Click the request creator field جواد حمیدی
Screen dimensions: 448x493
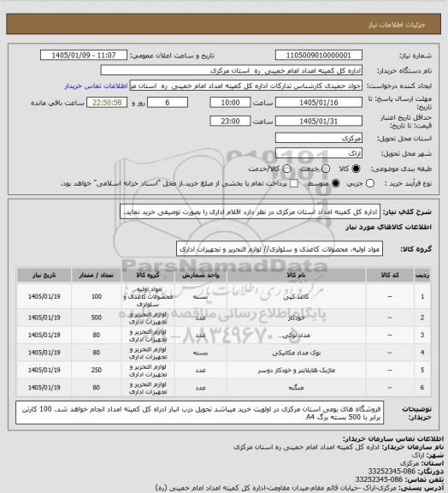246,86
